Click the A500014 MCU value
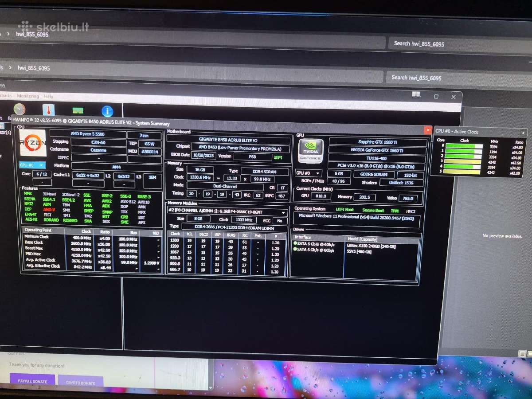 150,152
